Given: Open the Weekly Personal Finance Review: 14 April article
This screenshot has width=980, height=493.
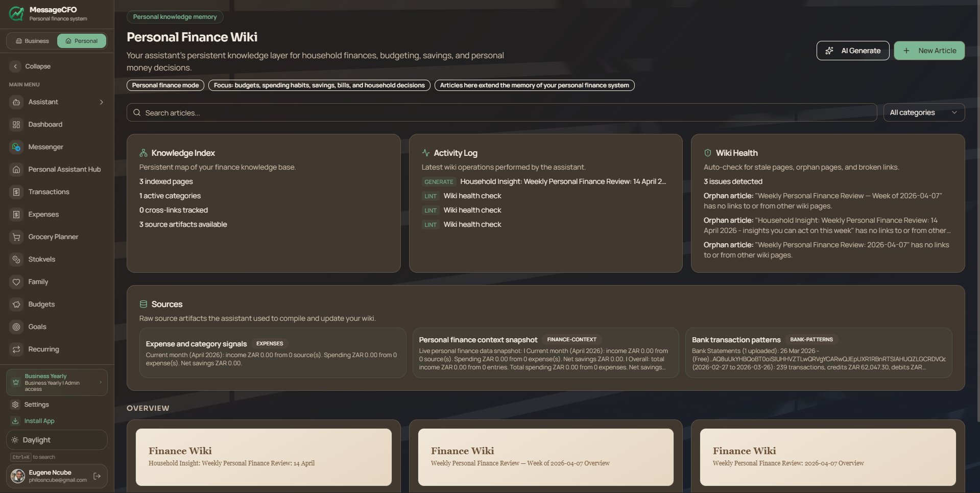Looking at the screenshot, I should pyautogui.click(x=263, y=457).
